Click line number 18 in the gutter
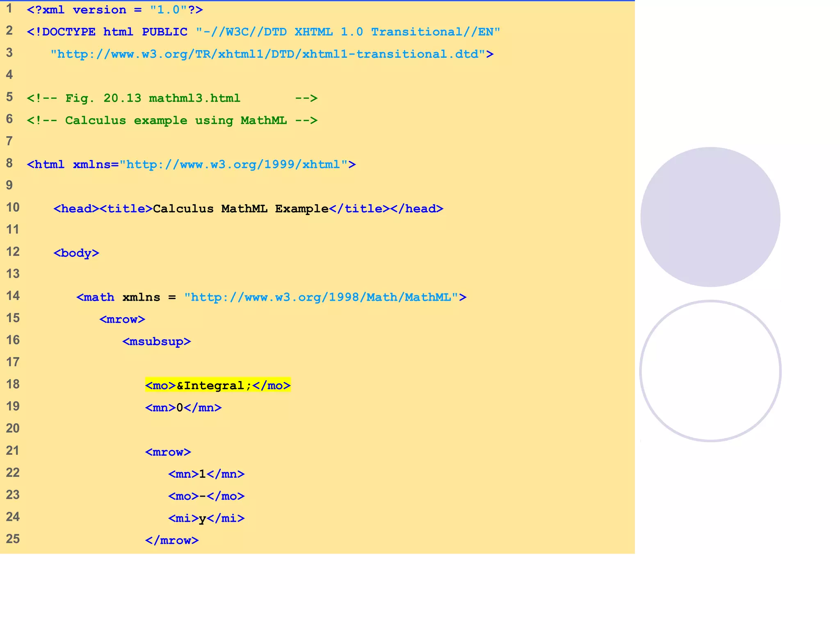The image size is (840, 630). (13, 384)
